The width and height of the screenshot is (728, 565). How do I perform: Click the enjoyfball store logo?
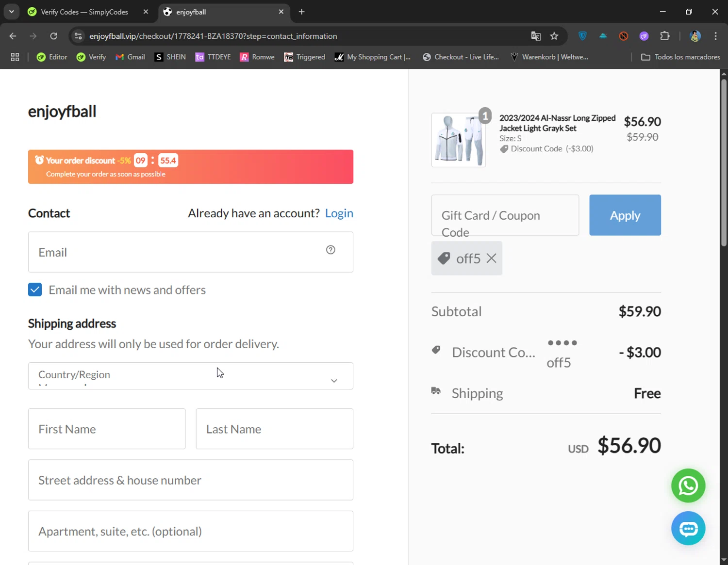[x=62, y=112]
